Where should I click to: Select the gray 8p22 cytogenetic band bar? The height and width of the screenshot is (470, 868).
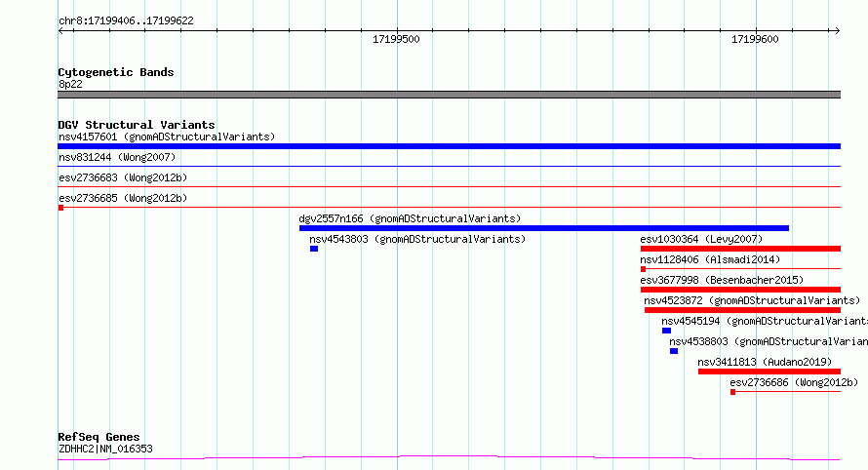pos(449,95)
